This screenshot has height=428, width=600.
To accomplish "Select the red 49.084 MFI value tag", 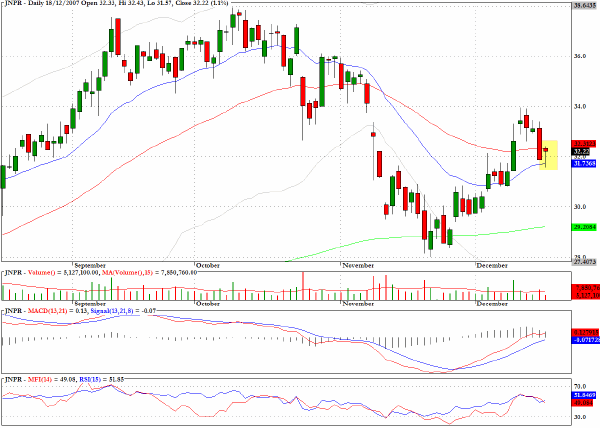I will 582,403.
